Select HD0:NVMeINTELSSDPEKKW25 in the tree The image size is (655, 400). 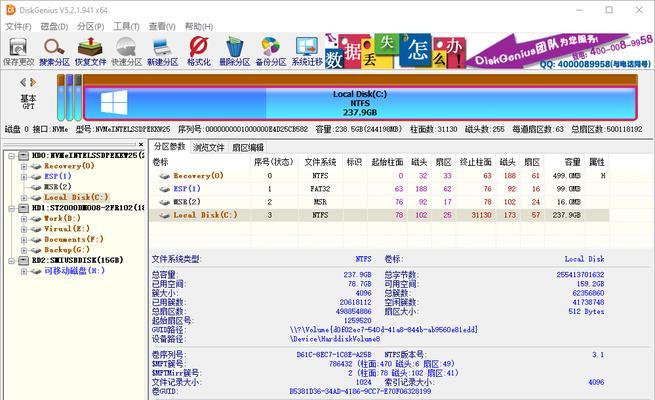[x=88, y=155]
